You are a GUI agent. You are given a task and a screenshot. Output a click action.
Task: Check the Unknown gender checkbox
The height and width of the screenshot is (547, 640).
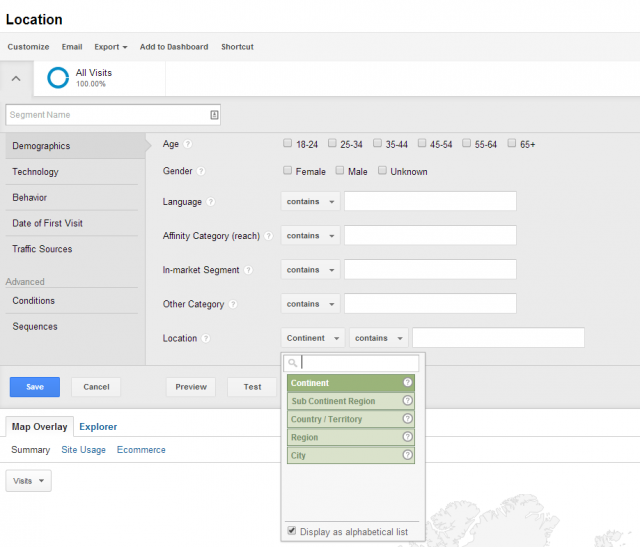[x=382, y=170]
